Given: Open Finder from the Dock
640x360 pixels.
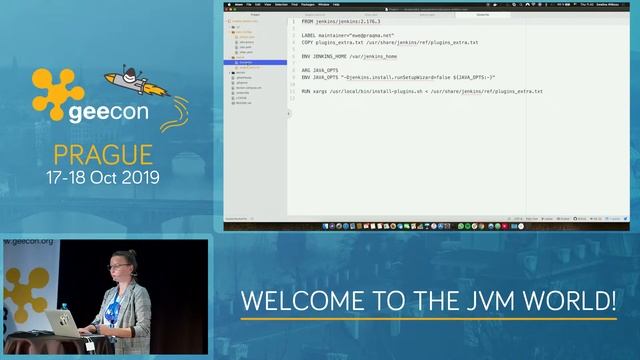Looking at the screenshot, I should pyautogui.click(x=325, y=226).
